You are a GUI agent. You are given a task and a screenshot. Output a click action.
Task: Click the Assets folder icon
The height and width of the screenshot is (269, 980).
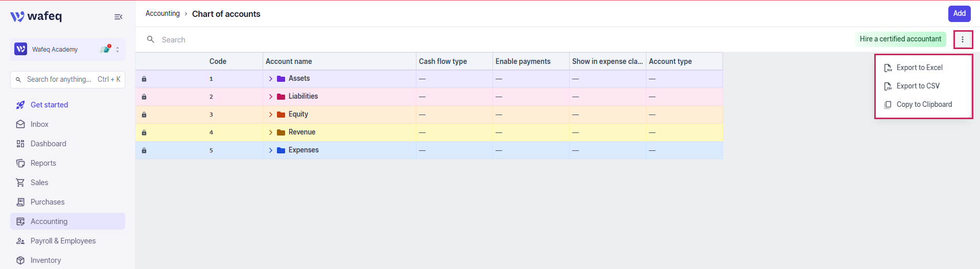click(281, 79)
